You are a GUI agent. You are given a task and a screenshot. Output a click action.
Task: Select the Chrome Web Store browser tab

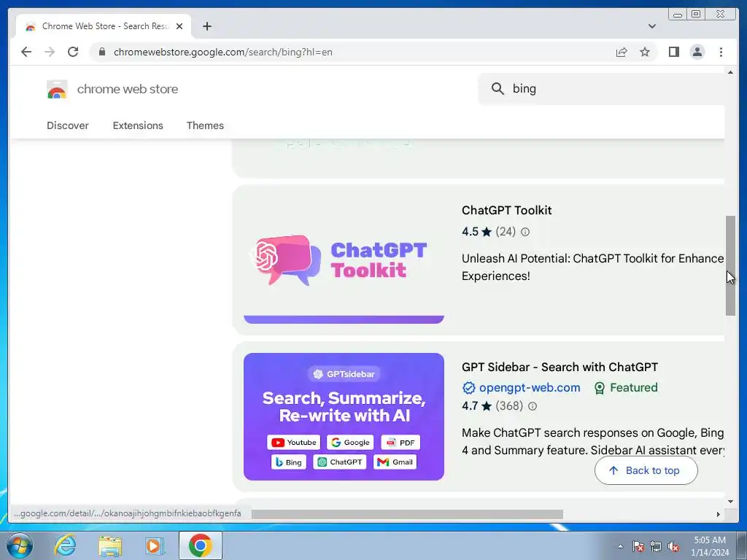click(x=104, y=26)
